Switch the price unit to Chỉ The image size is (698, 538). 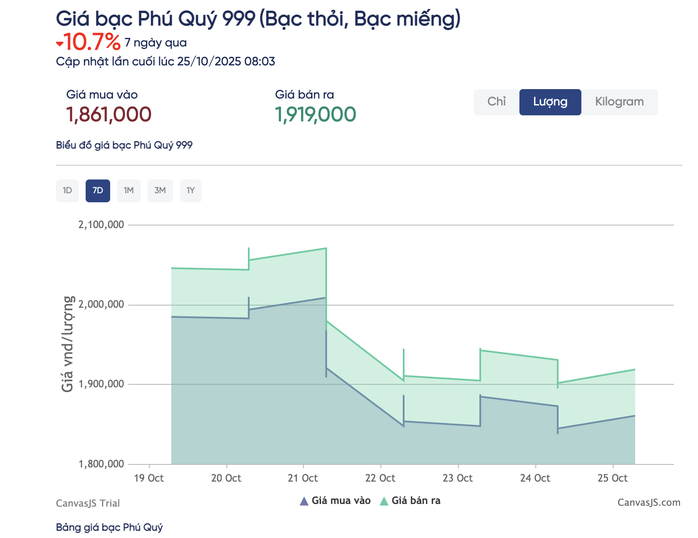pos(496,102)
